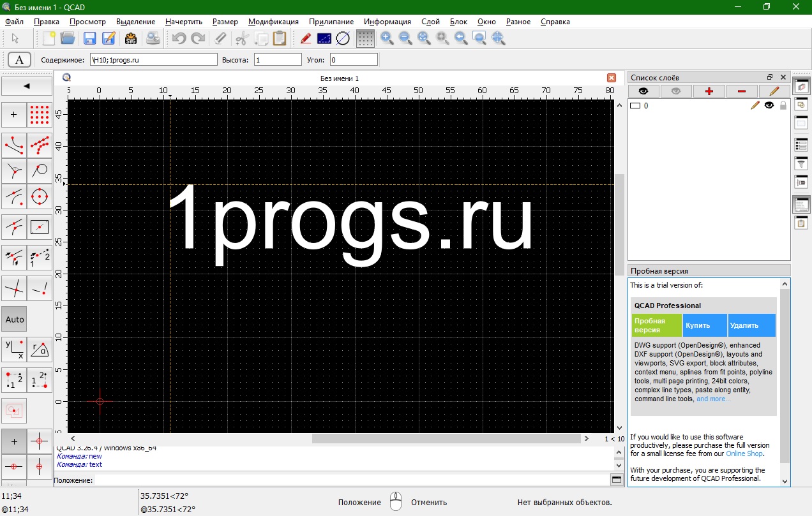
Task: Click the Удалить button
Action: pos(752,325)
